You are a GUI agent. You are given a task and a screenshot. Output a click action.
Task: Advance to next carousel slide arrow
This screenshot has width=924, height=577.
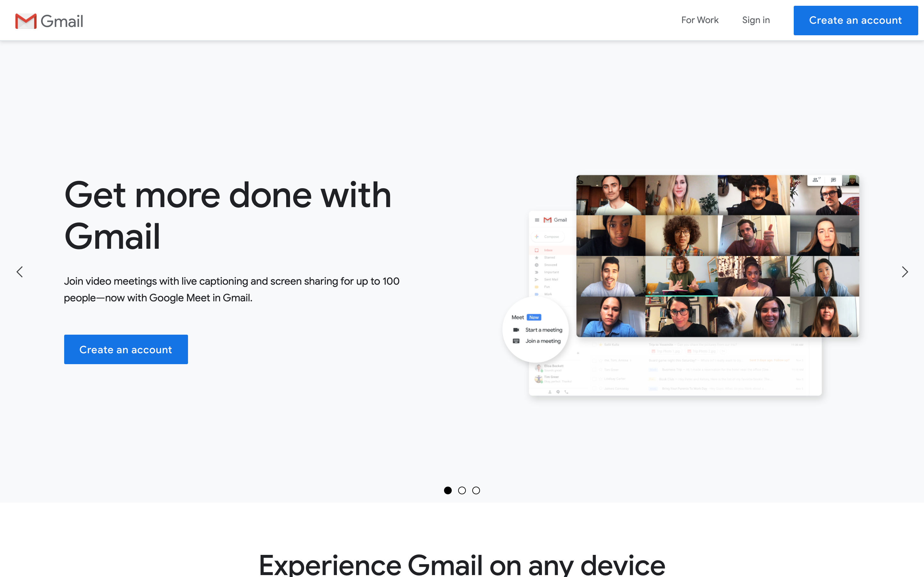pos(904,272)
